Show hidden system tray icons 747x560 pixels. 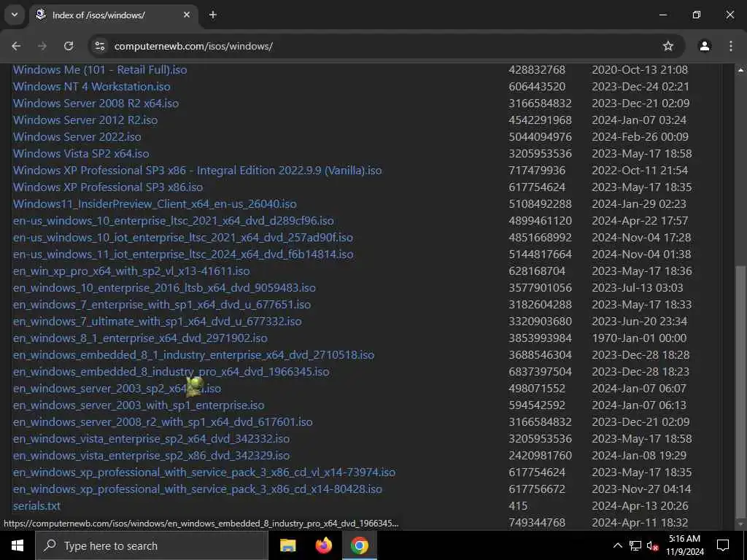coord(617,545)
